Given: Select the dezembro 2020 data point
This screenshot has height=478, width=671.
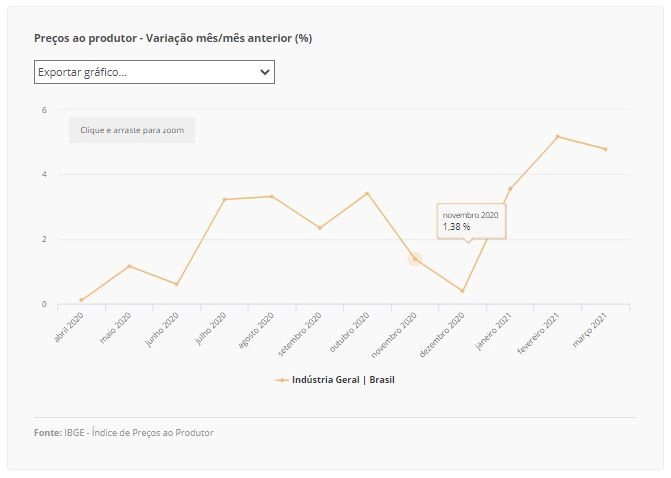Looking at the screenshot, I should [x=462, y=291].
